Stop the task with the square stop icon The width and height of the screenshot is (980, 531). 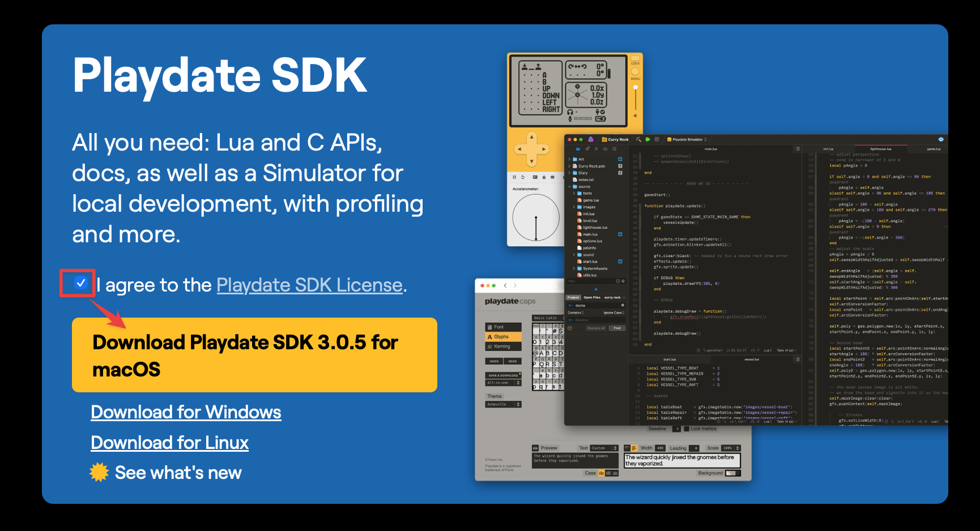coord(657,139)
